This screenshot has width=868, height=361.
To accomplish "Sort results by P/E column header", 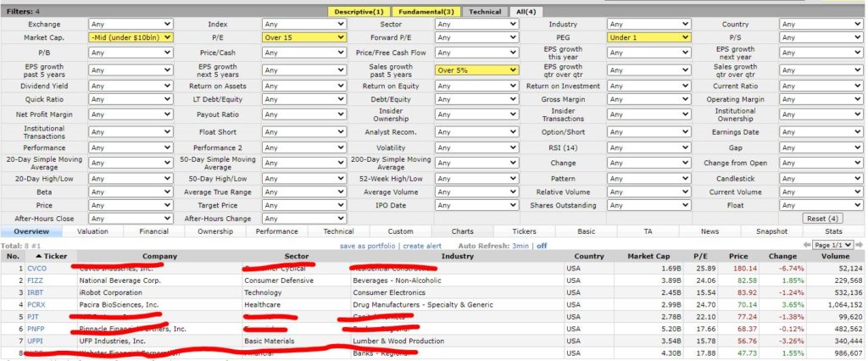I will [x=700, y=257].
